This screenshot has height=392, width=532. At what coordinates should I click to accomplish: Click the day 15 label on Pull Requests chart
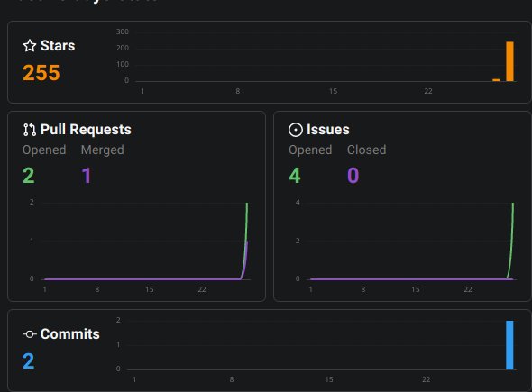(150, 289)
